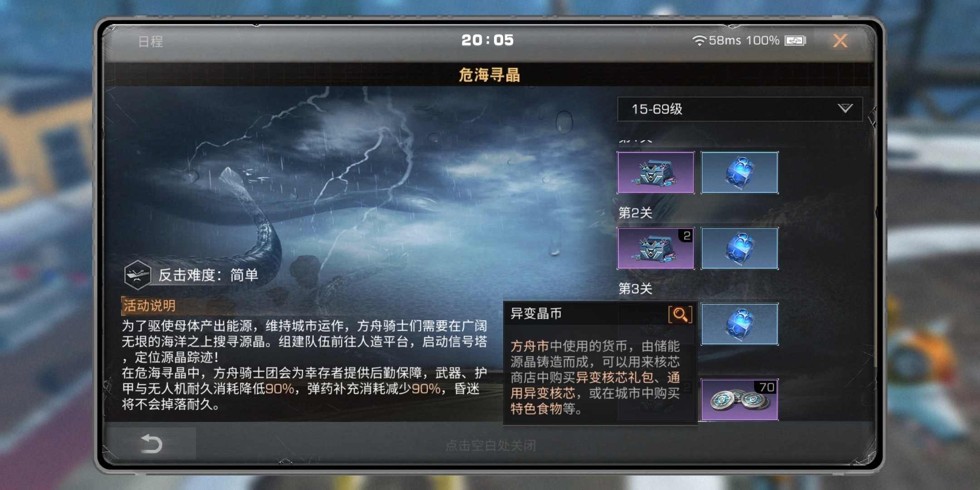Click the 活动说明 section tab
This screenshot has width=980, height=490.
149,306
